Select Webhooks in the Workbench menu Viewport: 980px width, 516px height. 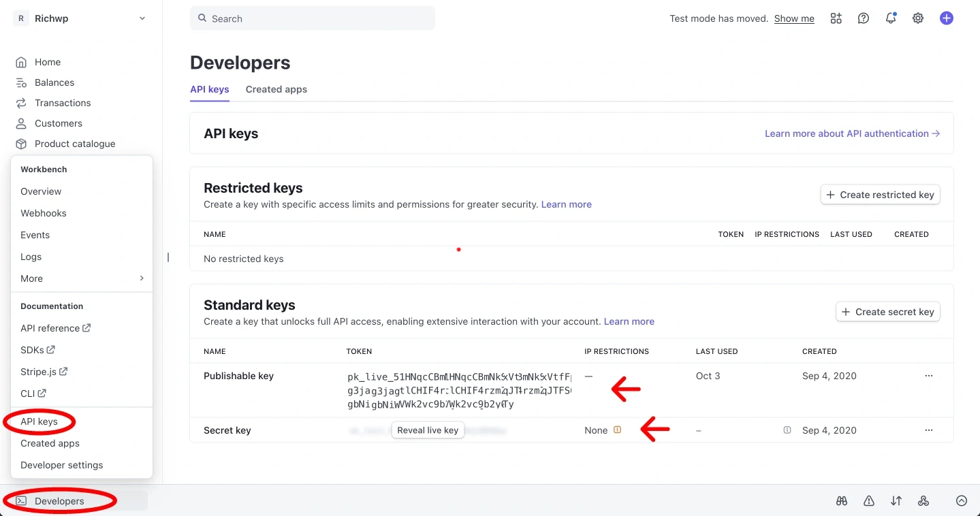44,213
